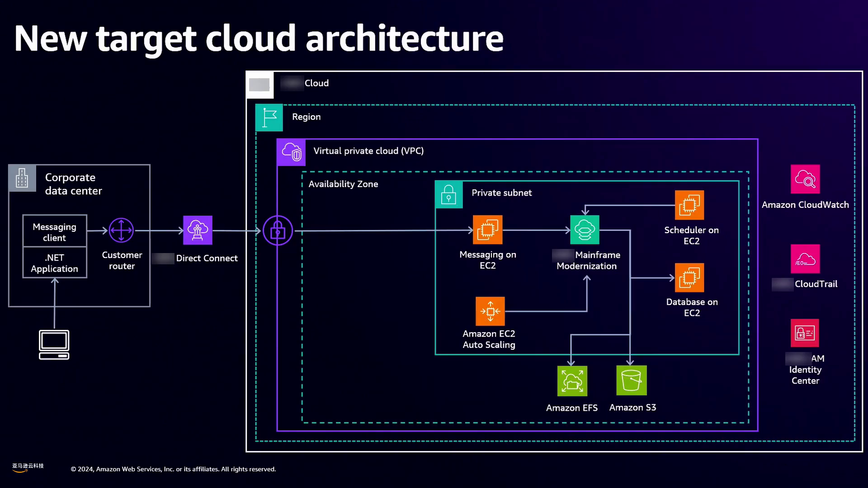Click the 'Database on EC2' label
Screen dimensions: 868x488
692,307
